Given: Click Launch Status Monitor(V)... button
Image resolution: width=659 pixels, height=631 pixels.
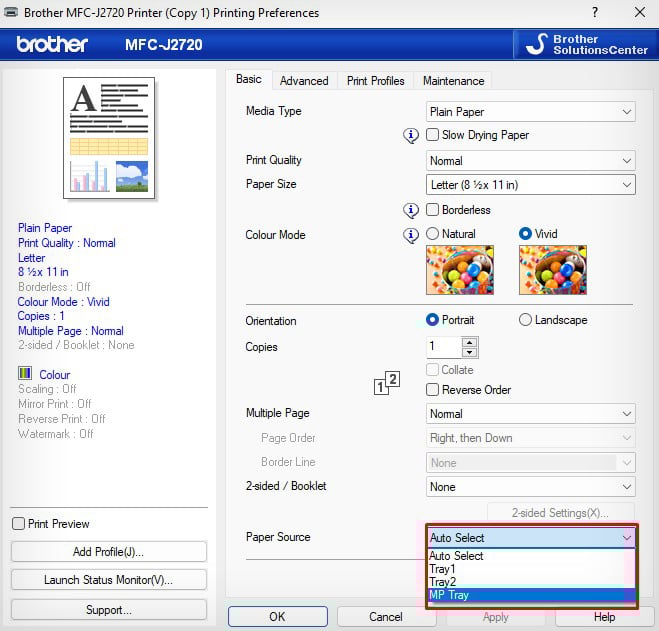Looking at the screenshot, I should pos(109,580).
